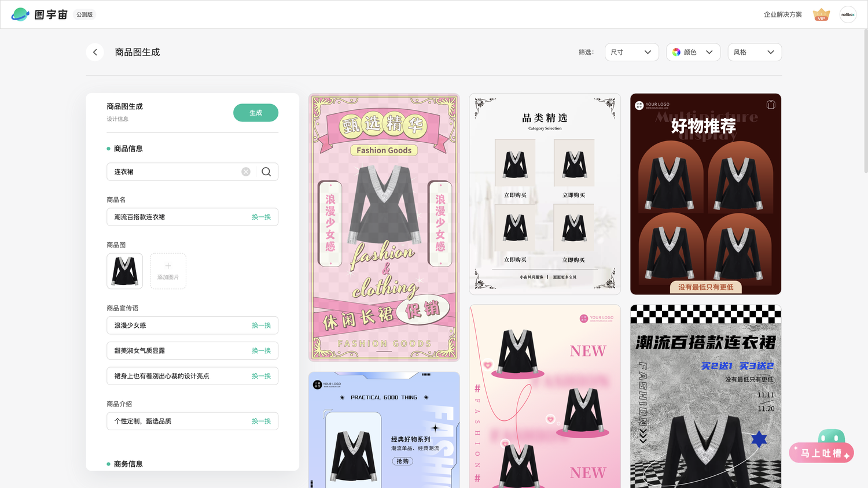Click 换一换 next to 个性定制,甄选品质
Screen dimensions: 868x488
click(261, 421)
